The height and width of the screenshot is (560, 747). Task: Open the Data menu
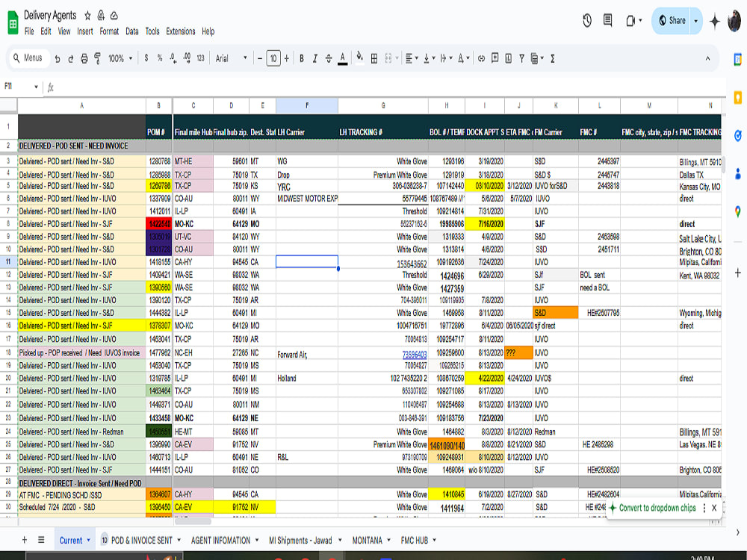[132, 31]
